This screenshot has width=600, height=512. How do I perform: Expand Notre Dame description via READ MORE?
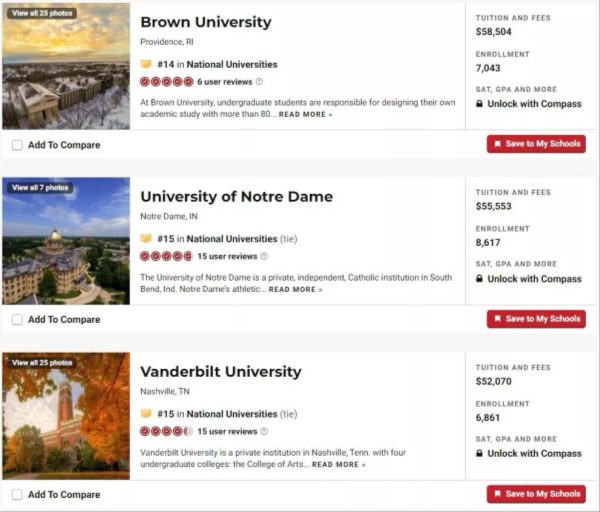pyautogui.click(x=295, y=289)
